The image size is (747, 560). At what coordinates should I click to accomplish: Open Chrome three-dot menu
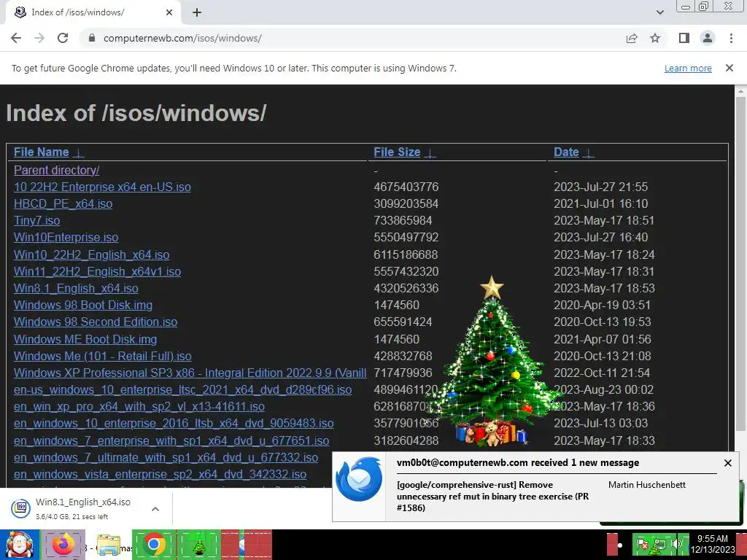[731, 38]
